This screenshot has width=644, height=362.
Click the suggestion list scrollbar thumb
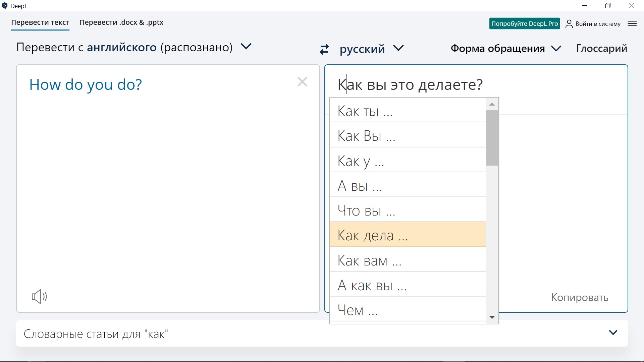pos(492,138)
